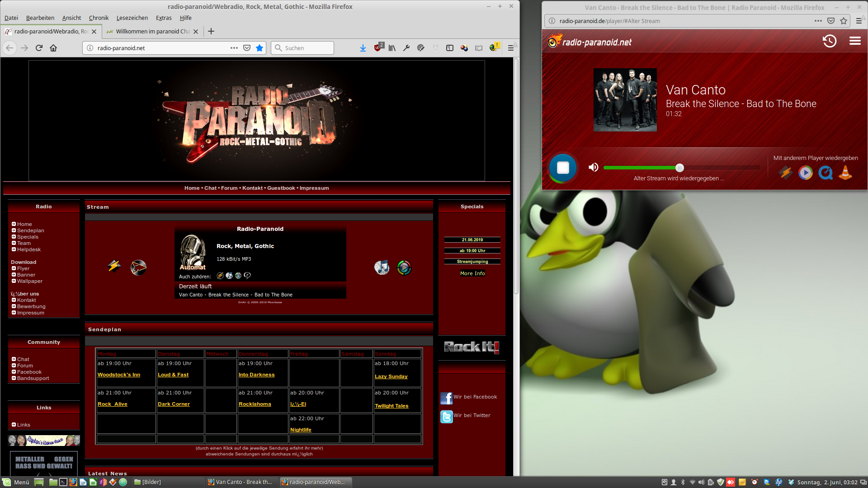The width and height of the screenshot is (868, 488).
Task: Open Wir bei Twitter icon
Action: pos(446,417)
